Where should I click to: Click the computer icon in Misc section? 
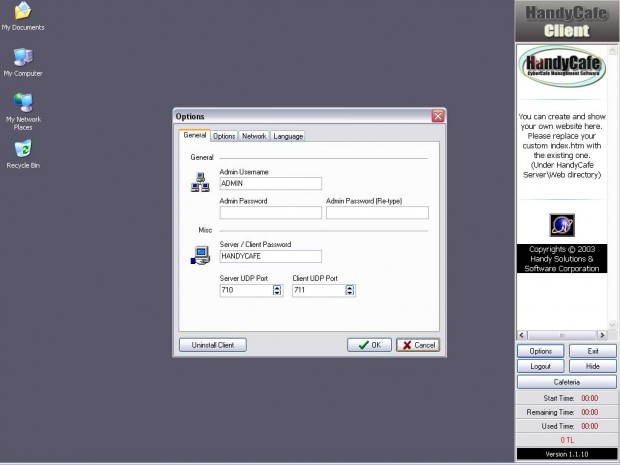pyautogui.click(x=200, y=255)
